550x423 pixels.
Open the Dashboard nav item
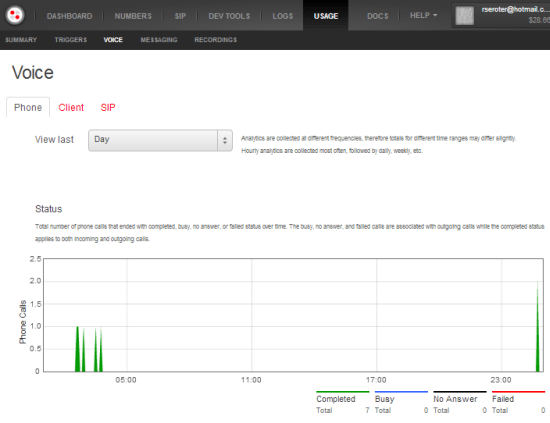coord(69,16)
